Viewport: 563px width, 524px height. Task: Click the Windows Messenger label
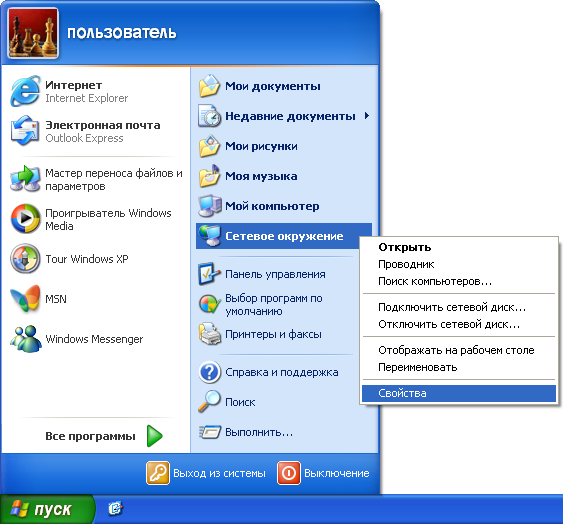[x=94, y=339]
